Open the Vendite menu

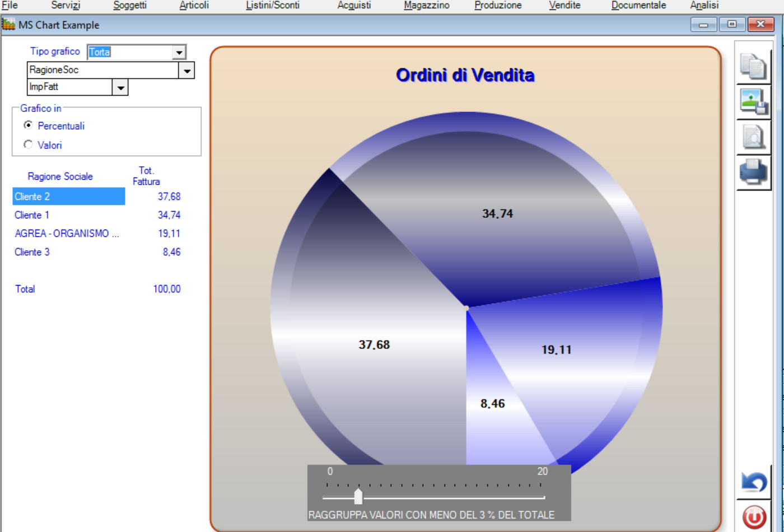click(x=564, y=5)
